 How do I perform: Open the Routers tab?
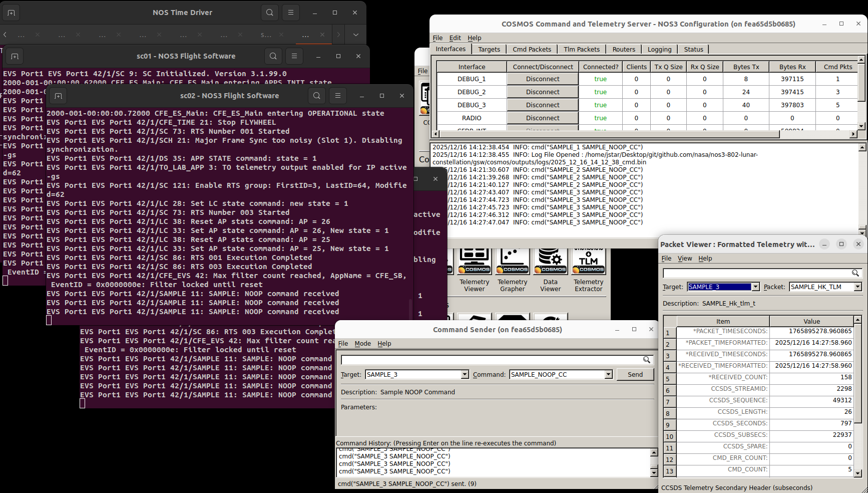[x=624, y=49]
